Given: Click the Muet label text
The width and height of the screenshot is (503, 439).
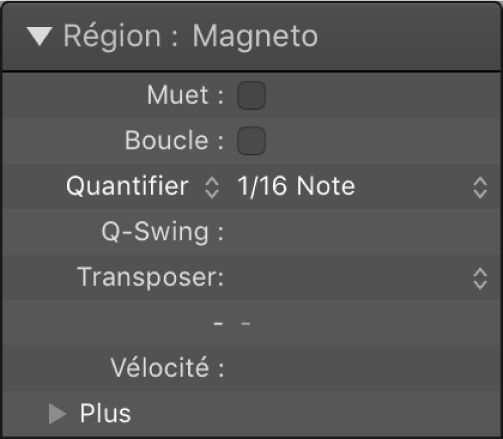Looking at the screenshot, I should [185, 95].
